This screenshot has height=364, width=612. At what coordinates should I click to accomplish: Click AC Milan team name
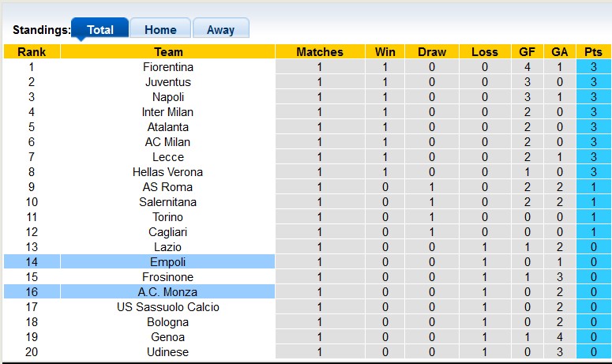tap(168, 142)
